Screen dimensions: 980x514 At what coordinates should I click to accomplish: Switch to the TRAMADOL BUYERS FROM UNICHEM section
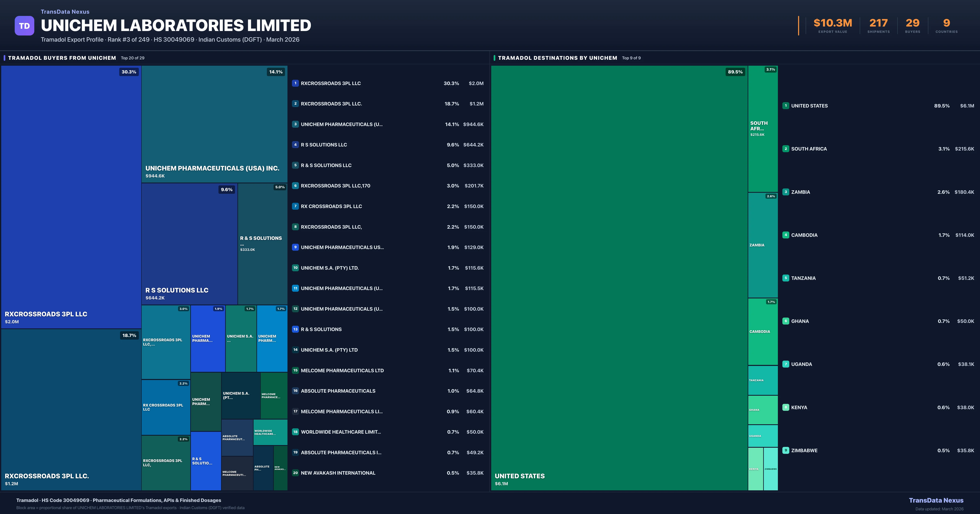coord(62,58)
